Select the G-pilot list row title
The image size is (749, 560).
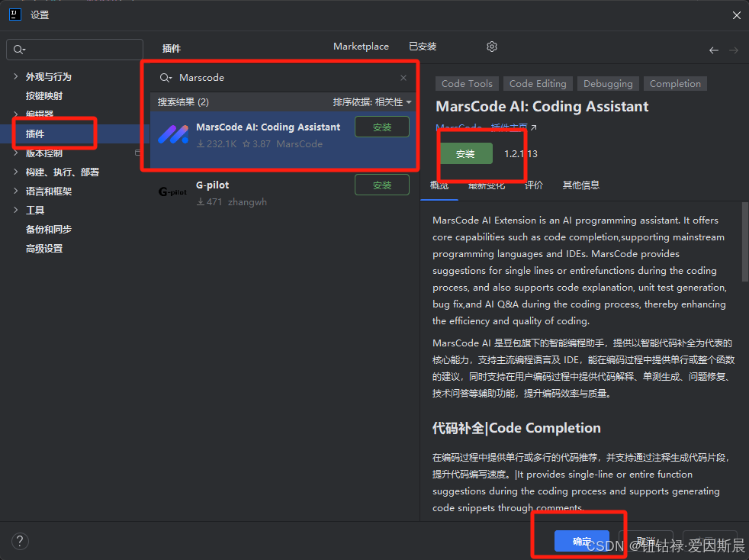[x=212, y=185]
